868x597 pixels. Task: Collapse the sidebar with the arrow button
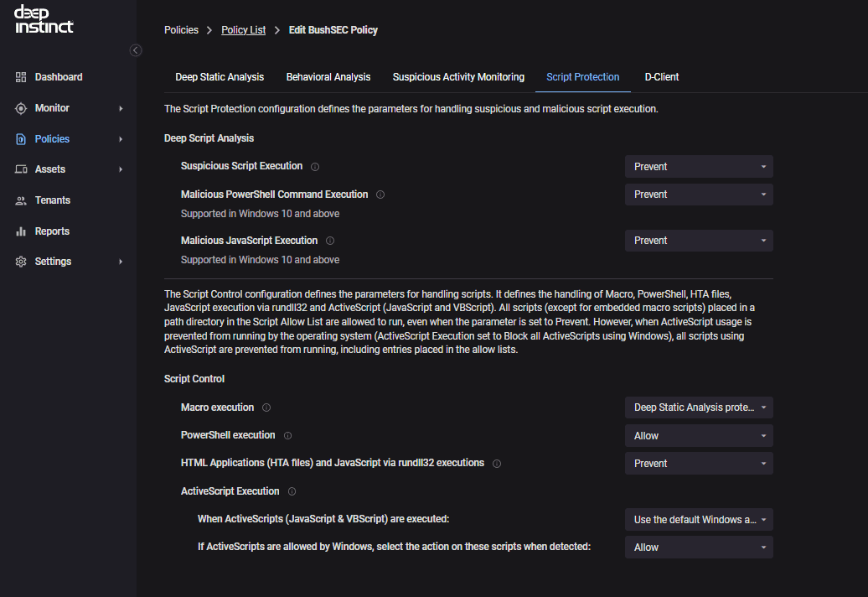click(x=136, y=50)
